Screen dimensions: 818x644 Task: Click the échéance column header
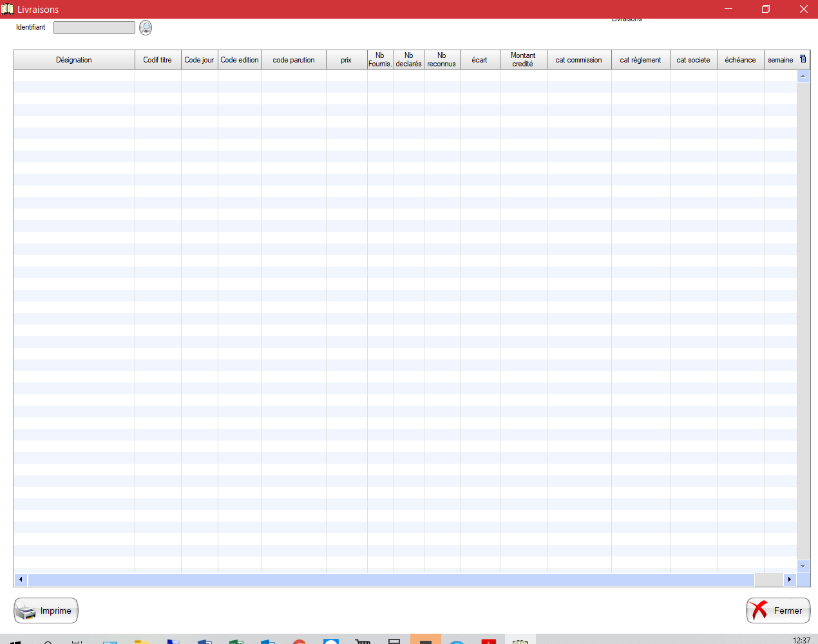point(740,60)
